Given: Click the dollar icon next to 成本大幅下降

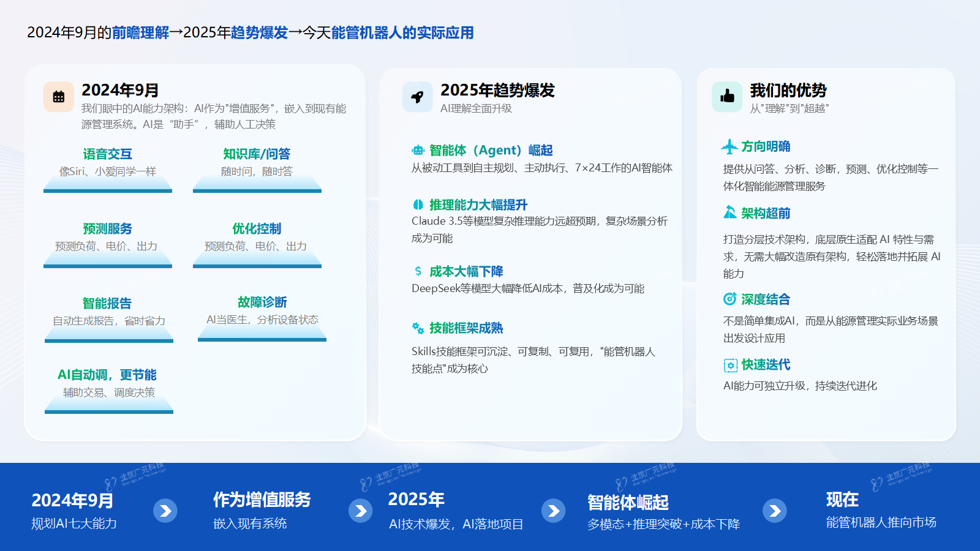Looking at the screenshot, I should [x=417, y=271].
